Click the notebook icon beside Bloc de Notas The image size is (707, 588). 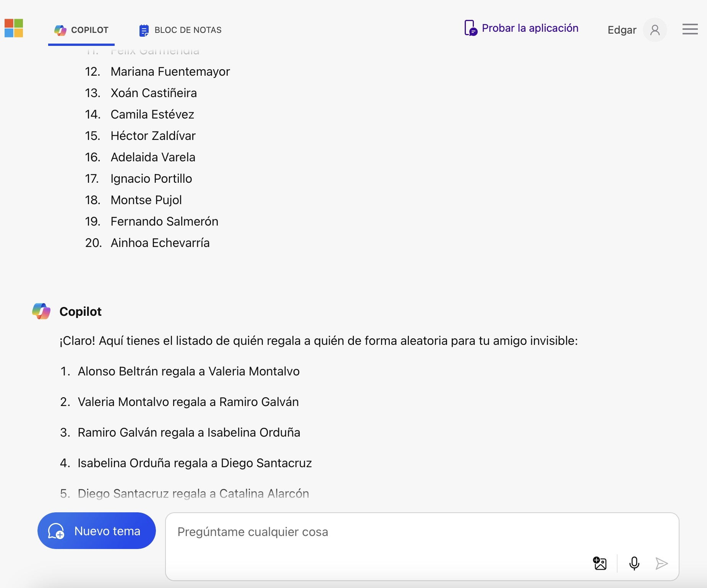click(144, 30)
